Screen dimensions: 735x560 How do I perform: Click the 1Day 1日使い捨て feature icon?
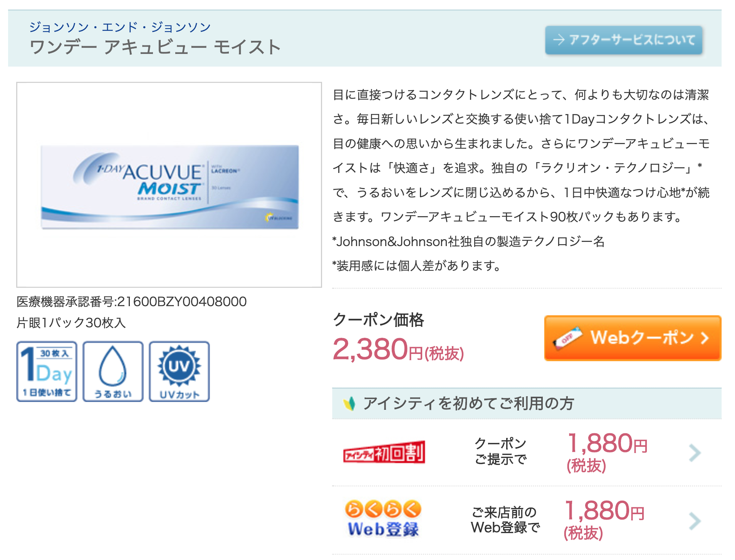pos(47,371)
